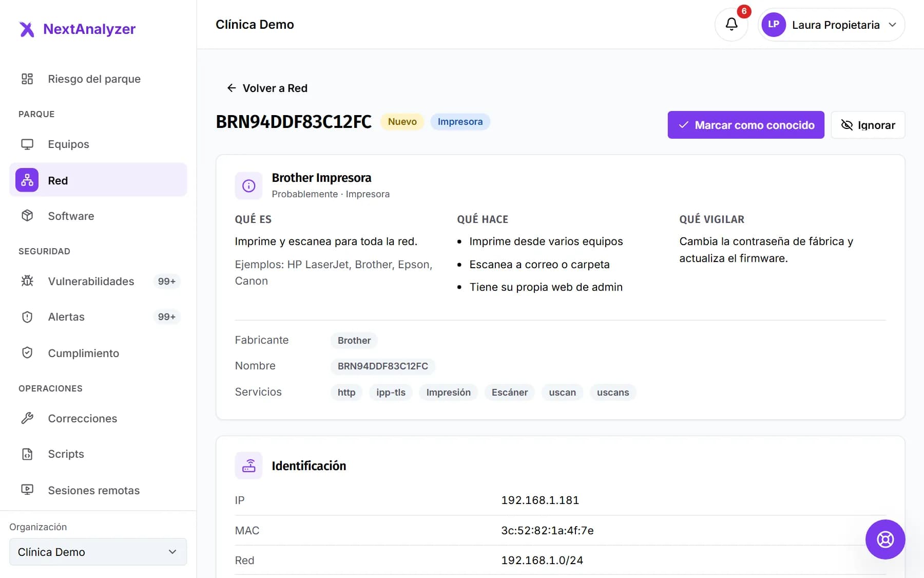This screenshot has width=924, height=578.
Task: Click the Ignorar button
Action: [868, 125]
